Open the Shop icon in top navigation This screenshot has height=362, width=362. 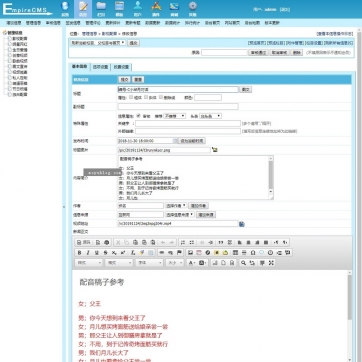click(x=174, y=9)
